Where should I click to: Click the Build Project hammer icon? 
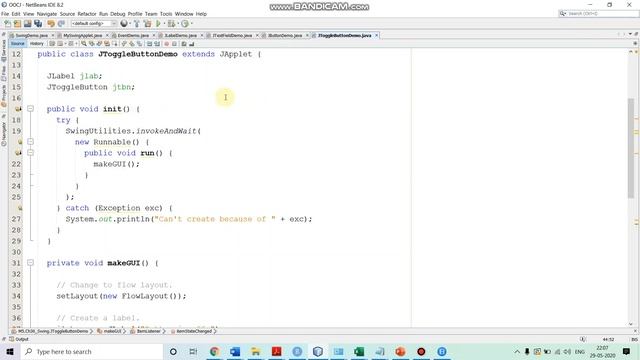tap(137, 24)
